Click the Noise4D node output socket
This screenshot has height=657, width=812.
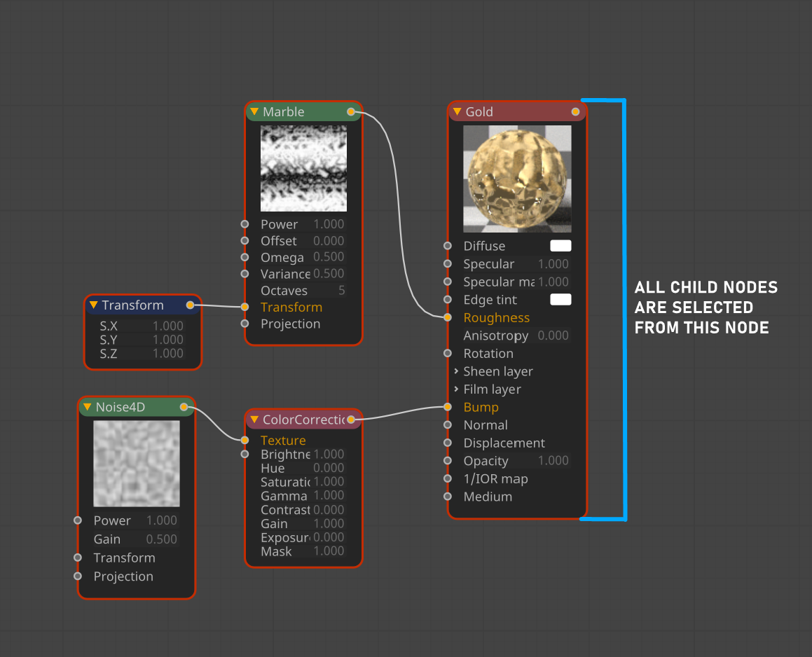point(184,407)
